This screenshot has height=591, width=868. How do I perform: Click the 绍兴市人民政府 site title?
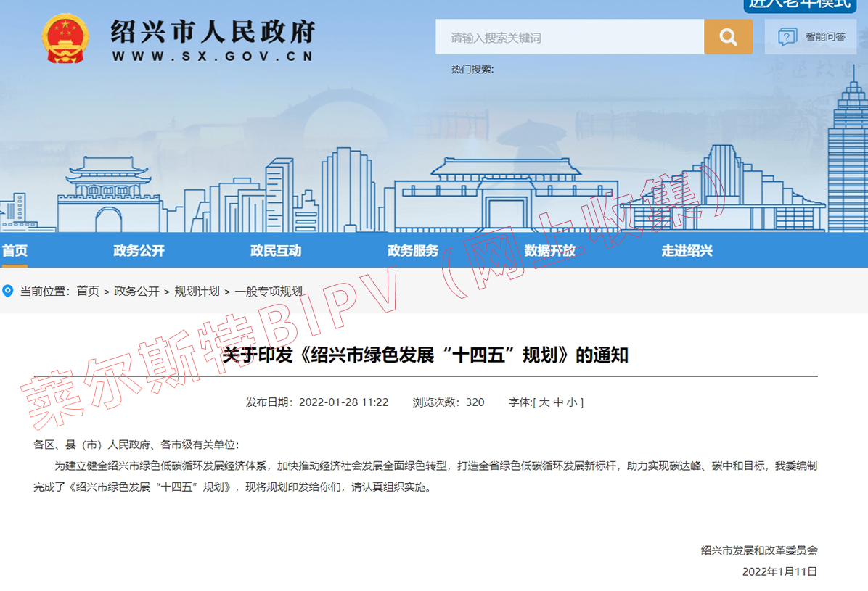(x=213, y=31)
